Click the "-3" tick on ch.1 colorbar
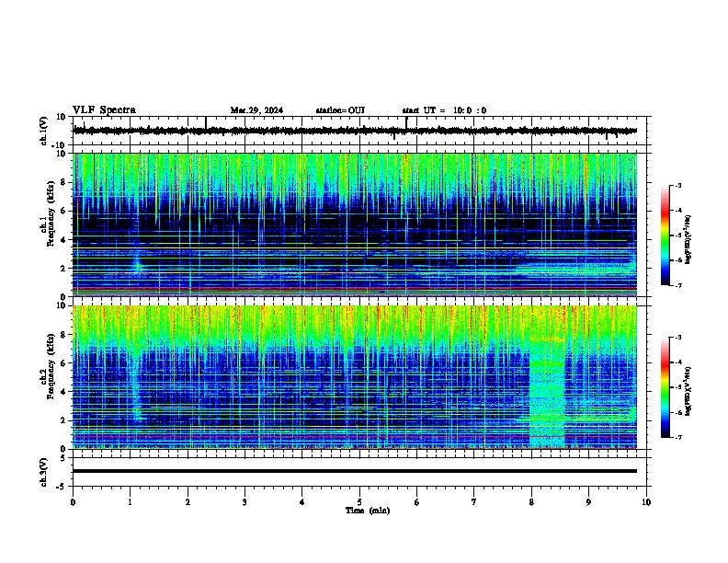This screenshot has width=728, height=563. [x=677, y=186]
